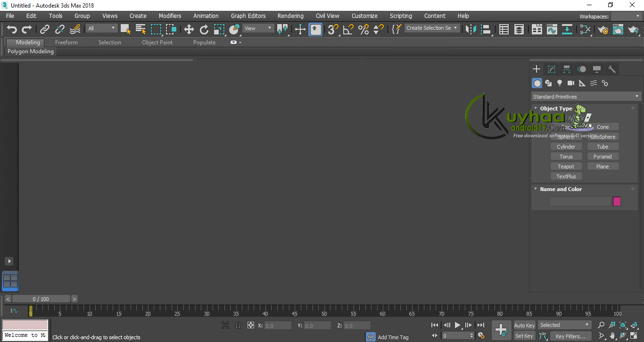The image size is (644, 342).
Task: Click the time slider showing 0 / 100
Action: click(41, 299)
